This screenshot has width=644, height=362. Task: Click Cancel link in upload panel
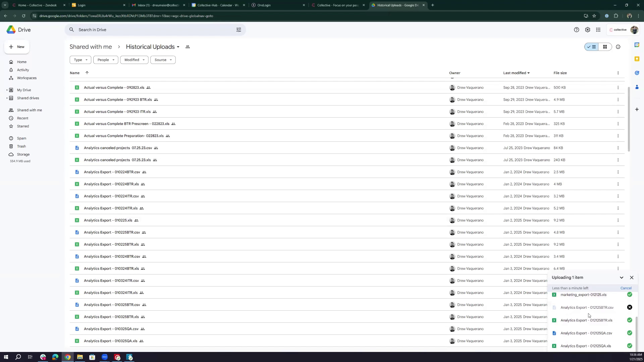point(626,288)
